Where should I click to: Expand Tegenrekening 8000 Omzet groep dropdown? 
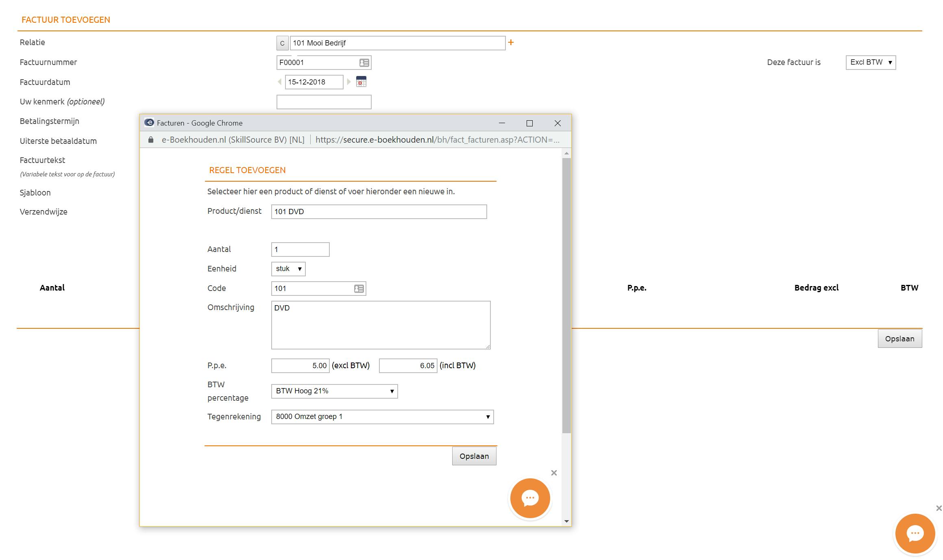pos(382,417)
